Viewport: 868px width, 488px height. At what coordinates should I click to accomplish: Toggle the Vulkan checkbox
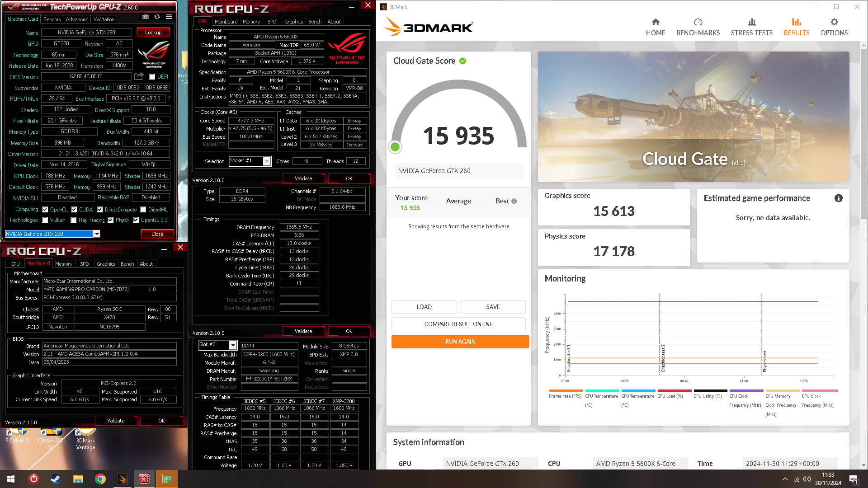click(45, 220)
